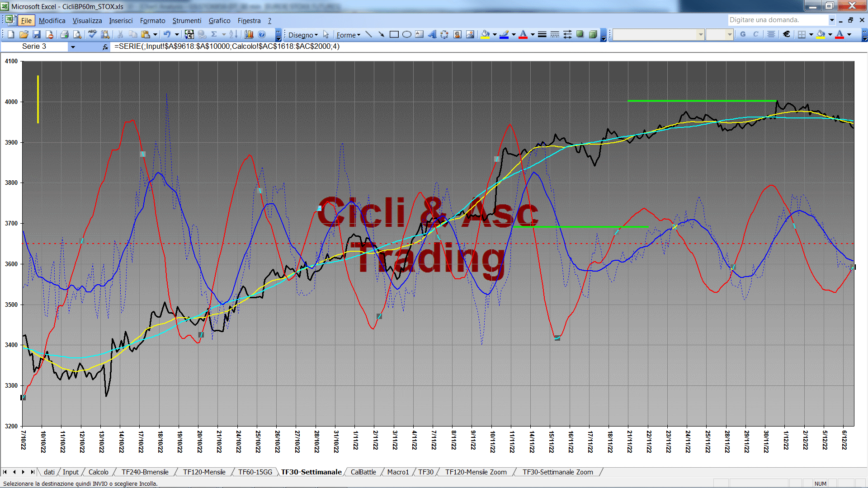The height and width of the screenshot is (488, 868).
Task: Save the workbook with the floppy disk icon
Action: click(37, 34)
